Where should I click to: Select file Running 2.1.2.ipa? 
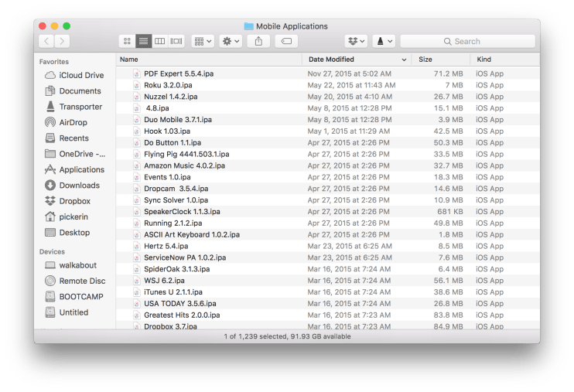(x=328, y=223)
